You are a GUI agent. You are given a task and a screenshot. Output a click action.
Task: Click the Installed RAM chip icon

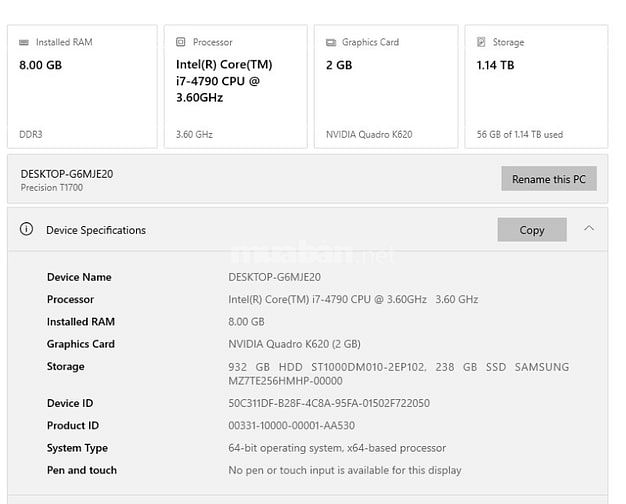(24, 42)
